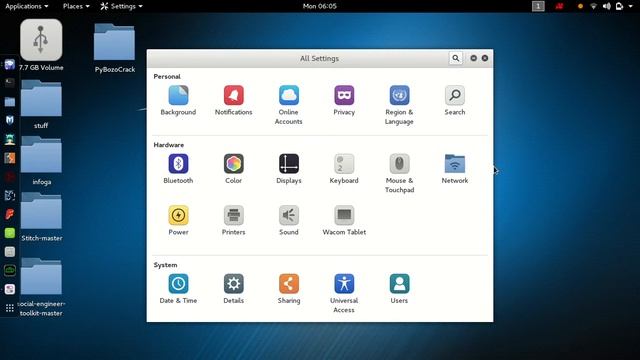640x360 pixels.
Task: Open Color settings
Action: pos(233,169)
